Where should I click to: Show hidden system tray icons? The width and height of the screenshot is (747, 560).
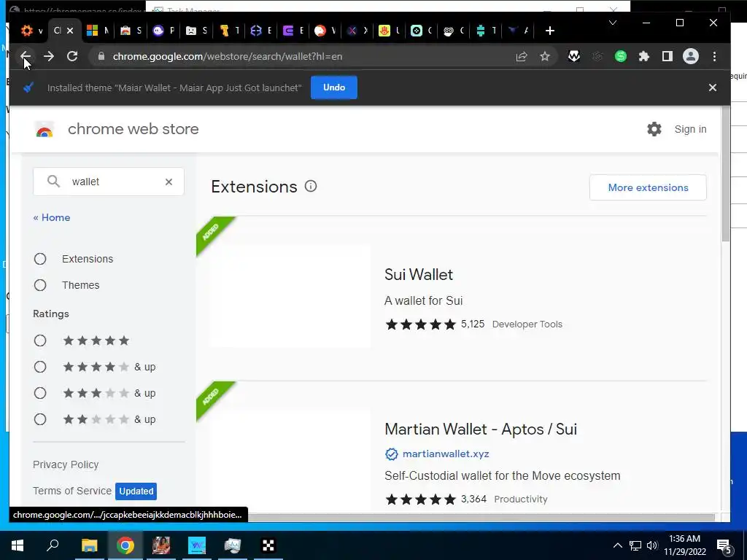617,545
